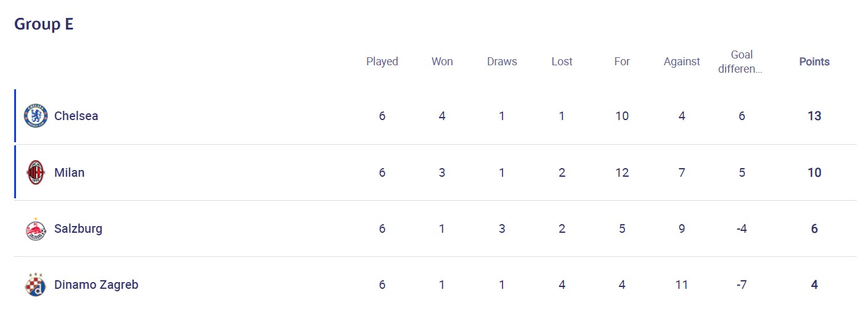Click the Group E heading

tap(44, 24)
